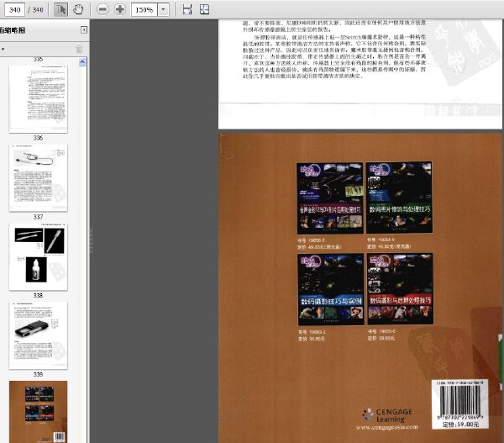Click the total page count '/ 340'

click(x=35, y=10)
